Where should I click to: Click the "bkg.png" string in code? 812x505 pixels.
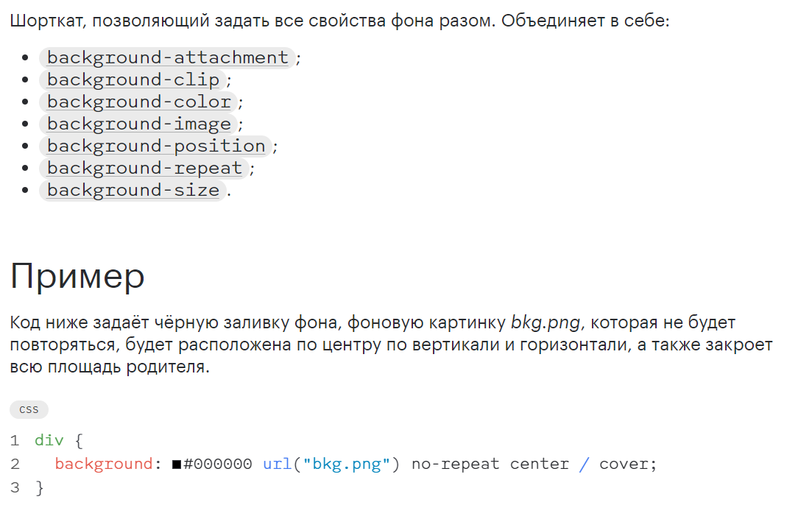347,464
